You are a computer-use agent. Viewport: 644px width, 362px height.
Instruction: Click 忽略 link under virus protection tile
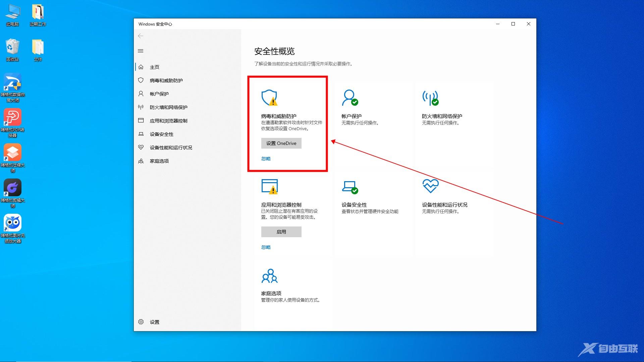(x=265, y=158)
